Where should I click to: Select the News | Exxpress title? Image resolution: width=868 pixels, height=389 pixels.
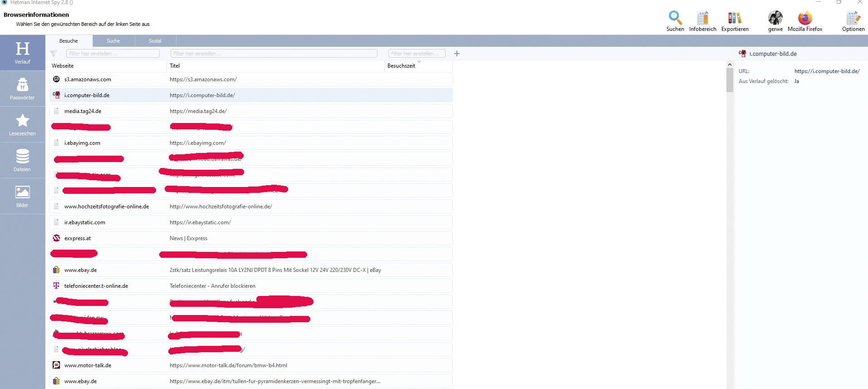tap(188, 238)
